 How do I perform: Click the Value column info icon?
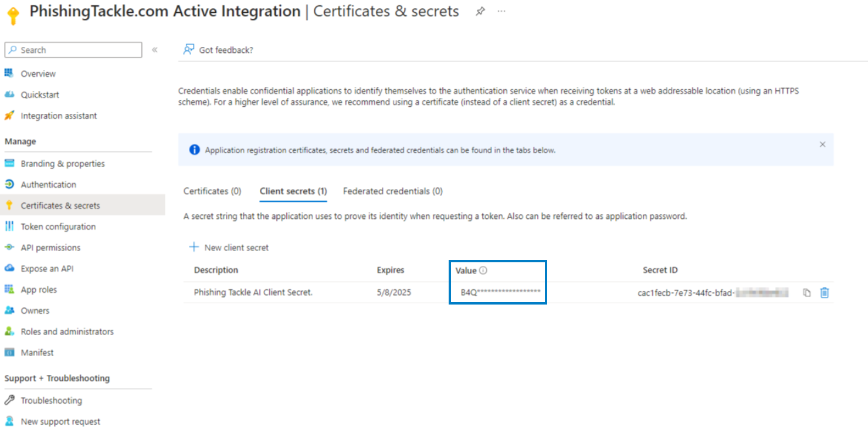tap(483, 270)
